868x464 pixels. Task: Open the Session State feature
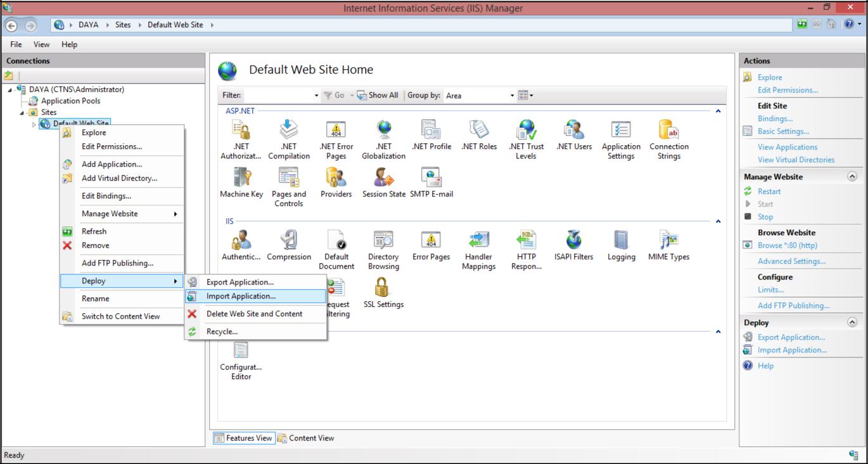click(x=384, y=183)
